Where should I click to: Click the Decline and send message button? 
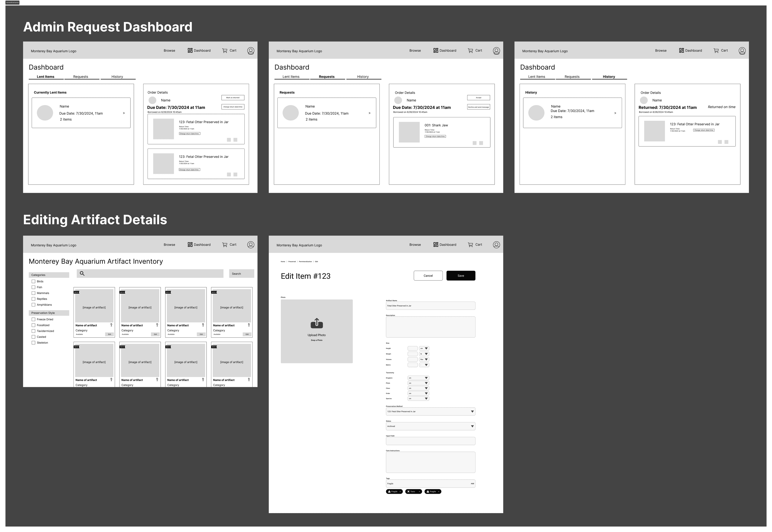coord(478,107)
